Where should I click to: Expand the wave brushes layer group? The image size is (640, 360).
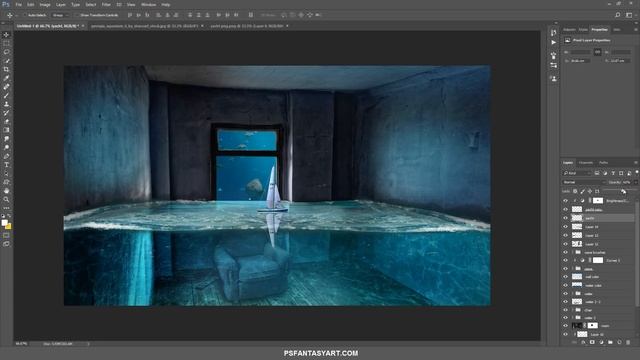pos(572,253)
